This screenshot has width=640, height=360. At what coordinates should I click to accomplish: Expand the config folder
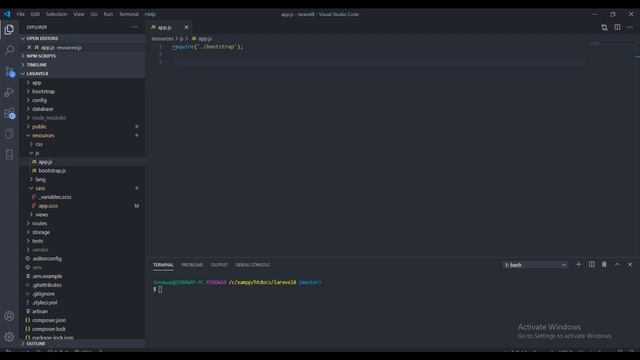(x=82, y=100)
